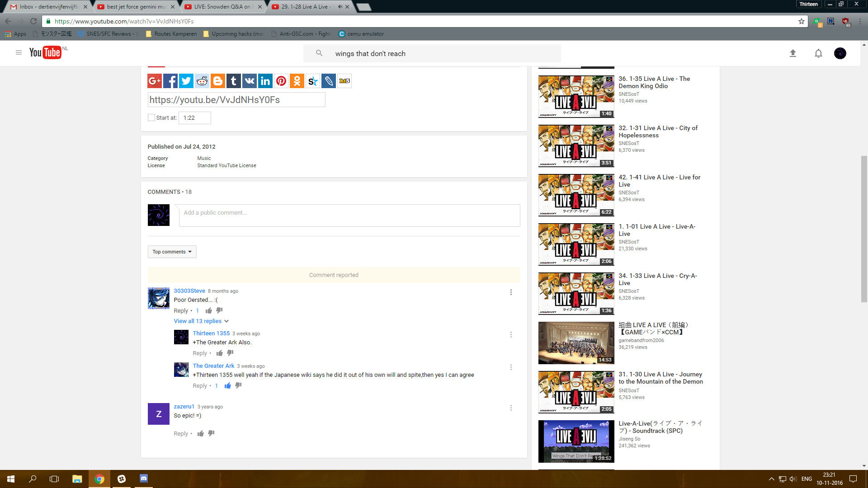Switch to the Inbox Gmail tab
The width and height of the screenshot is (868, 488).
(49, 7)
